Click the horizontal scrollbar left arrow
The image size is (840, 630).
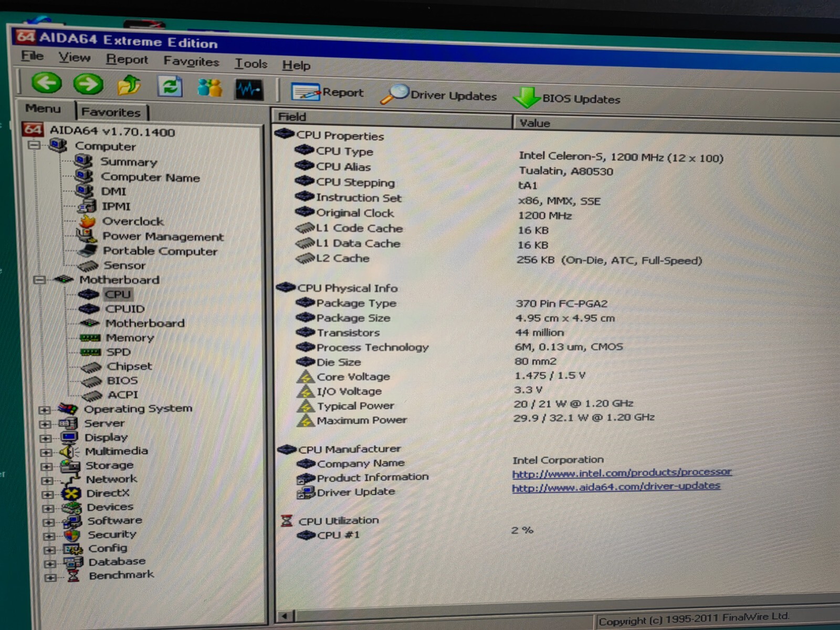pyautogui.click(x=286, y=616)
